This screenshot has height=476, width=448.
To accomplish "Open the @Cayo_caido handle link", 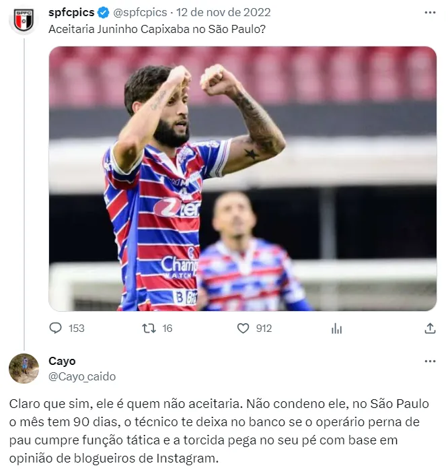I will pos(82,376).
